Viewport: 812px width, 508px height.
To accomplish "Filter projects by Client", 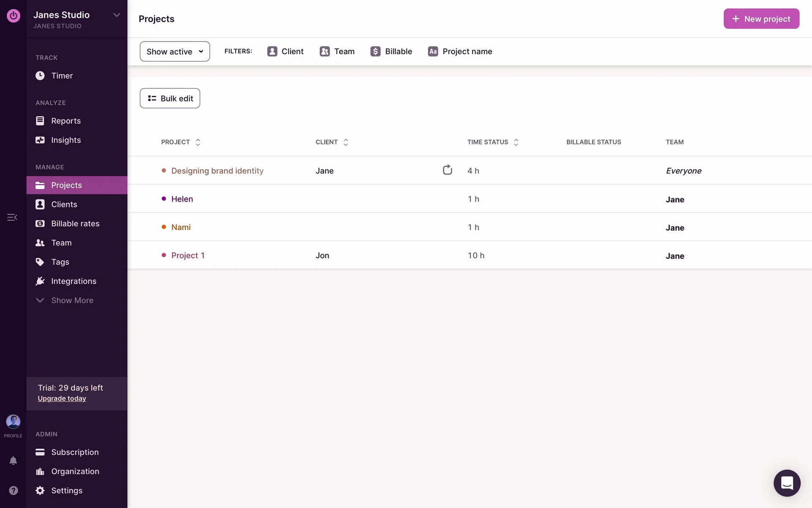I will (x=285, y=51).
